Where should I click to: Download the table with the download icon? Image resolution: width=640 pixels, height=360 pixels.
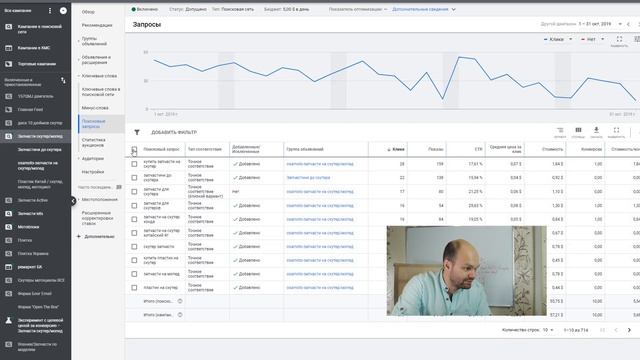click(x=596, y=130)
